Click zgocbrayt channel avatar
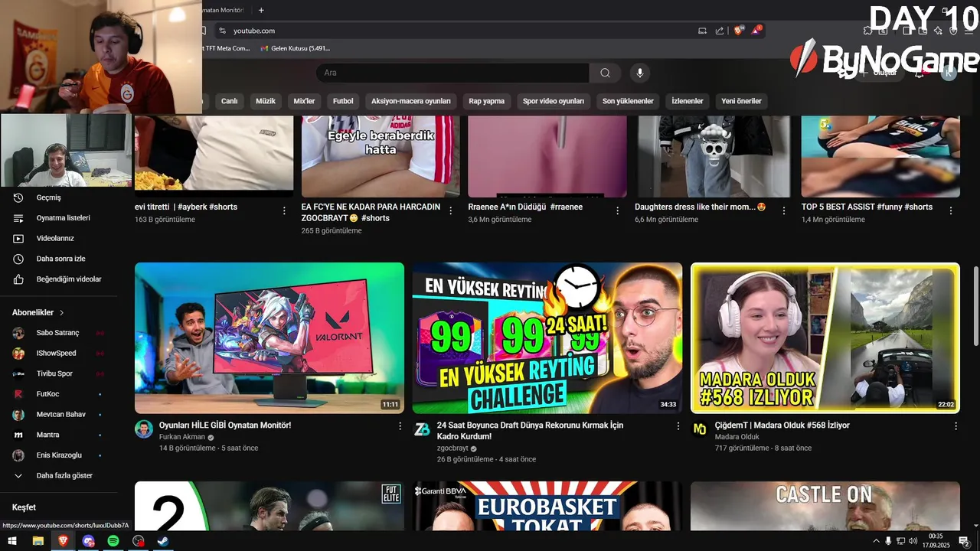 tap(422, 429)
